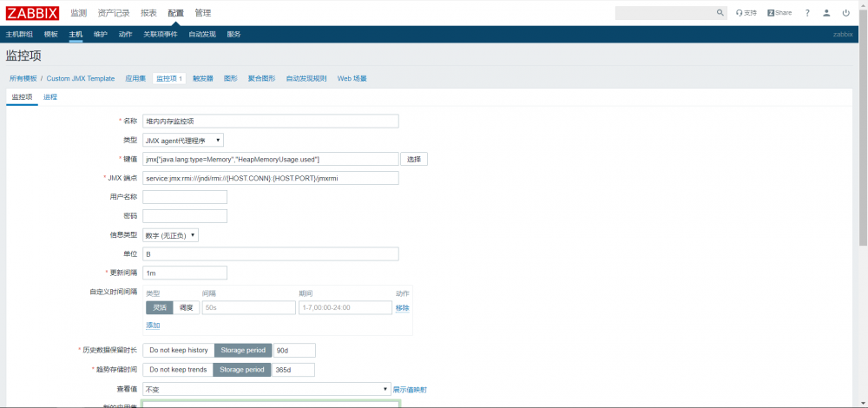Focus the 键值 input field
The image size is (868, 408).
(271, 159)
